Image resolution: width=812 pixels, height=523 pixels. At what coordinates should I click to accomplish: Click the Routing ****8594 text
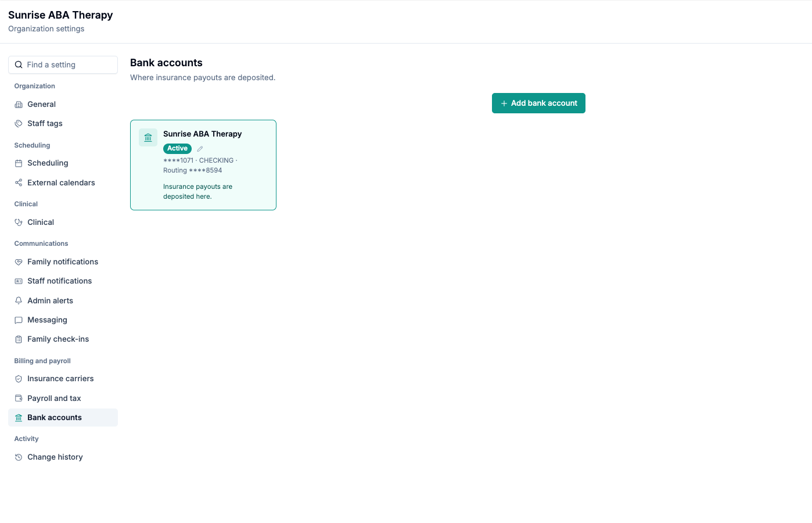click(192, 171)
